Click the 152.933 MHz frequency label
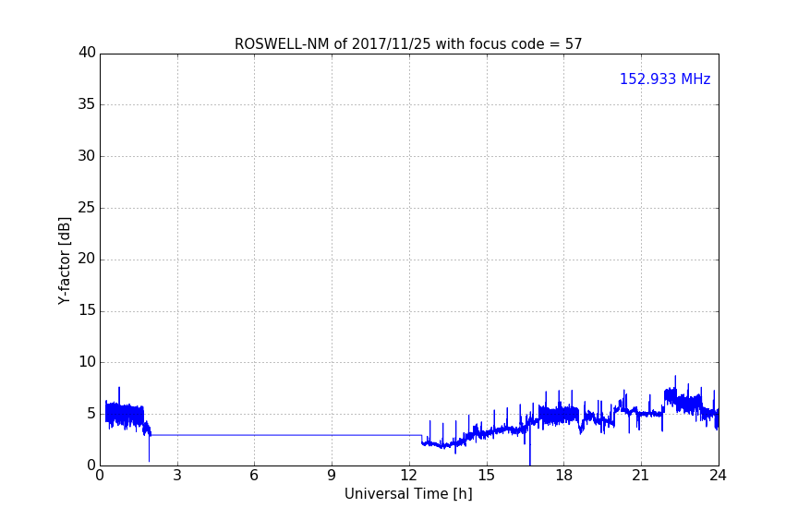Image resolution: width=798 pixels, height=532 pixels. 665,79
